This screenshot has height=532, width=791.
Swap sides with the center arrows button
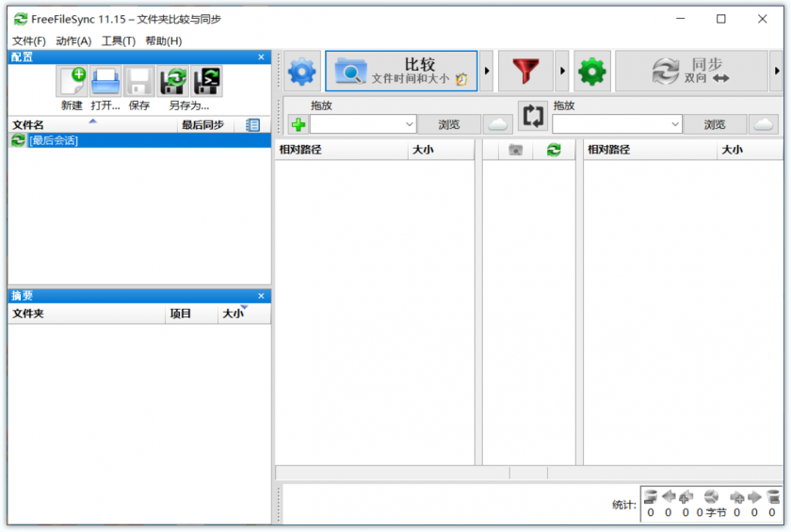533,116
